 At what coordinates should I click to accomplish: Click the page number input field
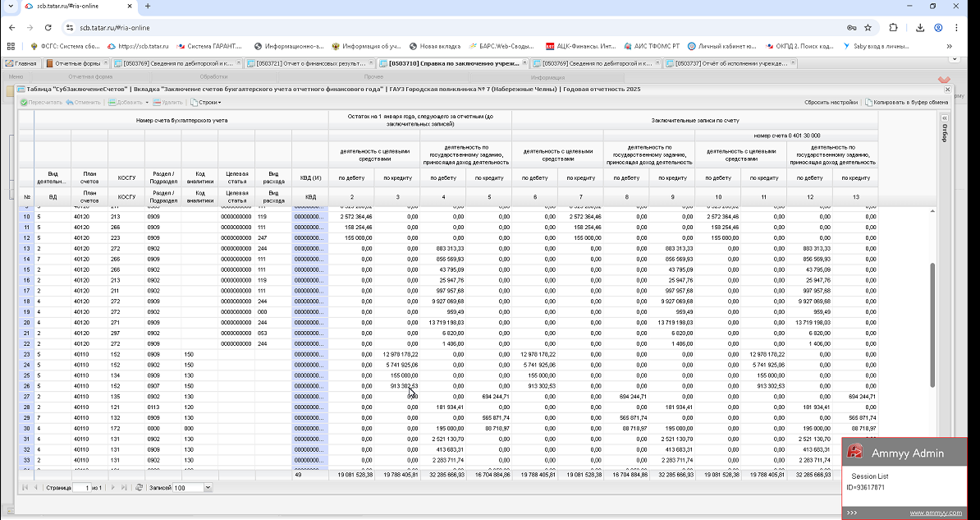[81, 487]
